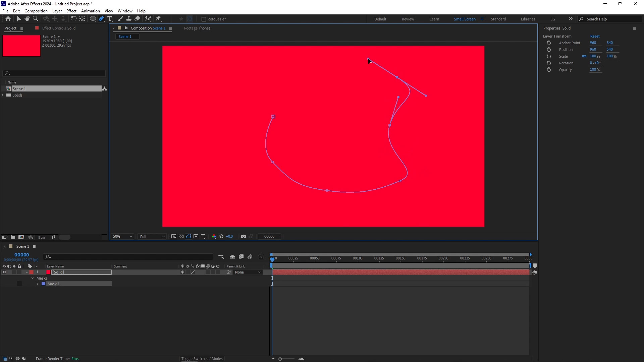
Task: Click Reset in Layer Transform
Action: coord(595,36)
